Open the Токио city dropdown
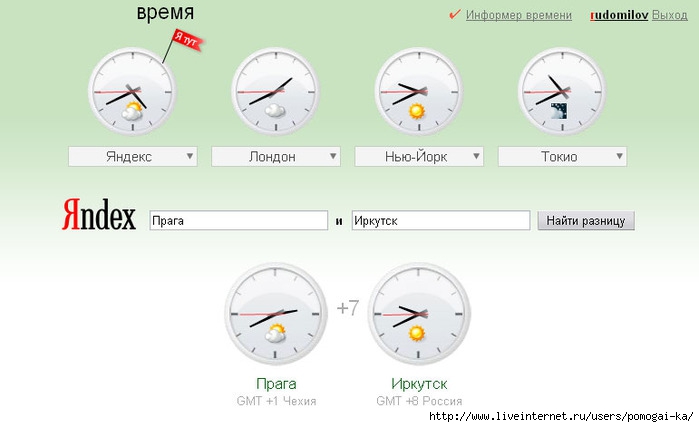This screenshot has height=427, width=699. pos(620,157)
